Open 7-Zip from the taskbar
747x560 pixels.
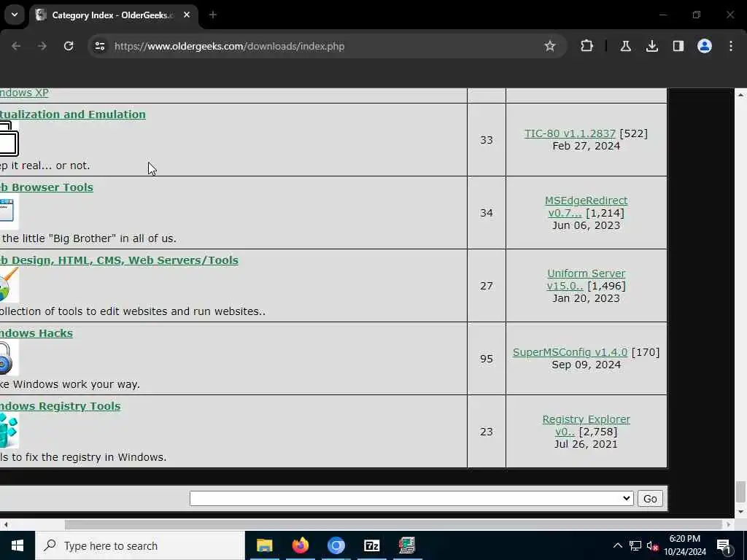point(371,545)
